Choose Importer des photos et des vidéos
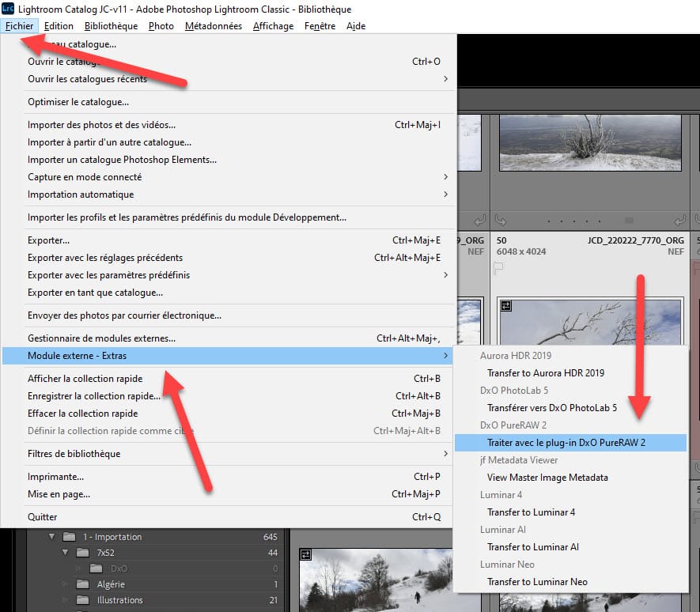 tap(229, 125)
